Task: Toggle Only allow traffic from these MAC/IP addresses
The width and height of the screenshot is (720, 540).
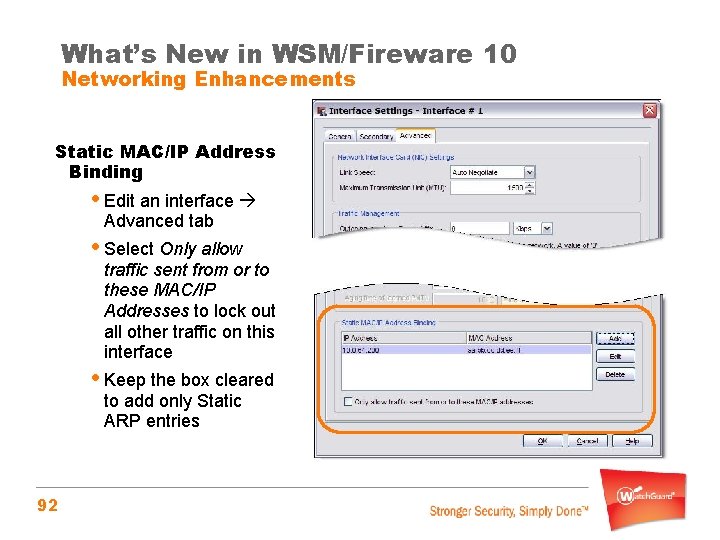Action: [x=348, y=402]
